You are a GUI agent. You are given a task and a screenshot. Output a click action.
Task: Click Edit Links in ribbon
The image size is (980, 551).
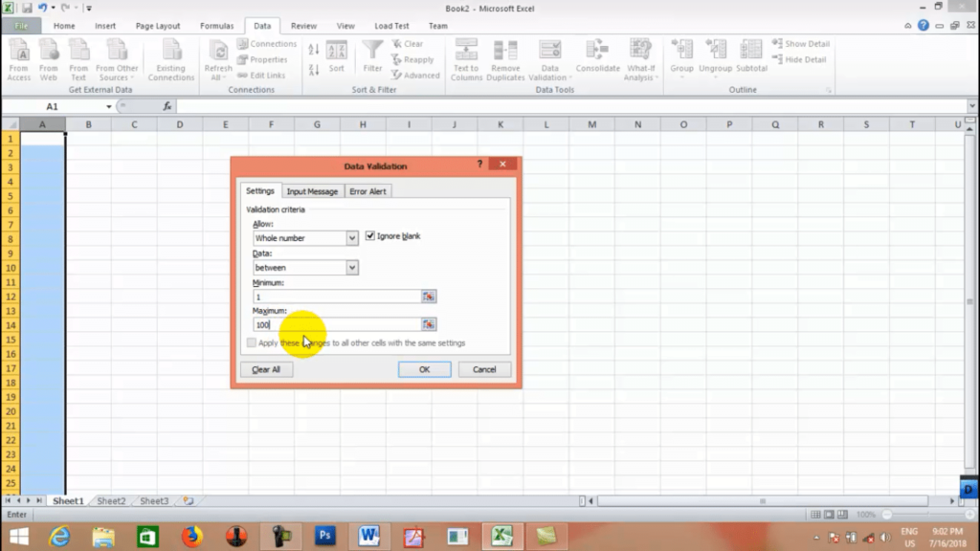tap(261, 75)
